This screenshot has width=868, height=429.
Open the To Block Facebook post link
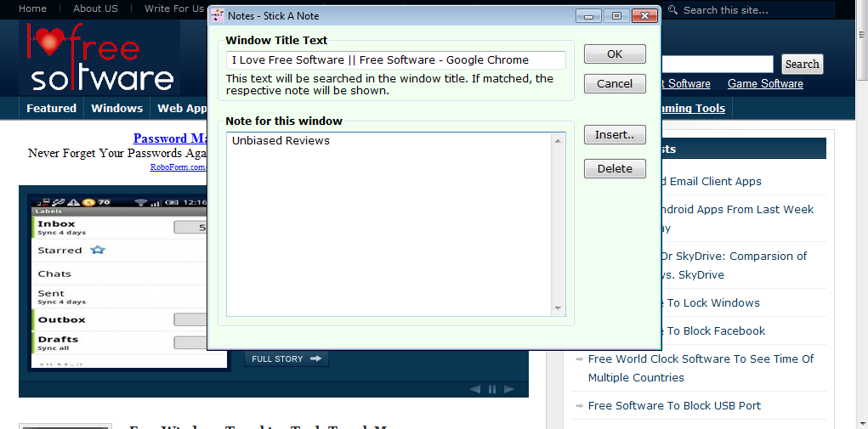pyautogui.click(x=713, y=331)
